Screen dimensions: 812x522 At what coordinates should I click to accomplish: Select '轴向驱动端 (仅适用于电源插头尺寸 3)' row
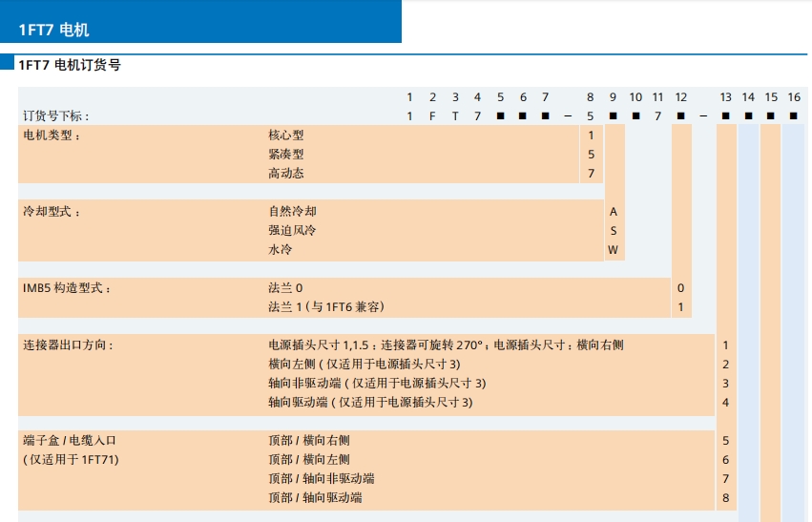[x=370, y=403]
